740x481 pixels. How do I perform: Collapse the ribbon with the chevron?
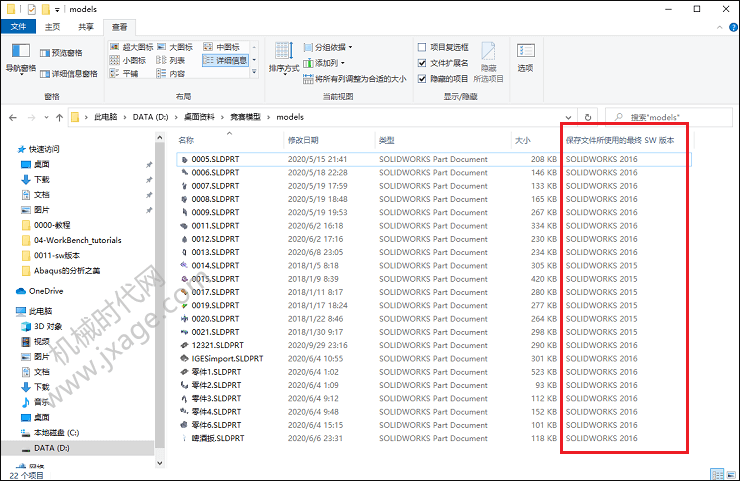(x=720, y=27)
